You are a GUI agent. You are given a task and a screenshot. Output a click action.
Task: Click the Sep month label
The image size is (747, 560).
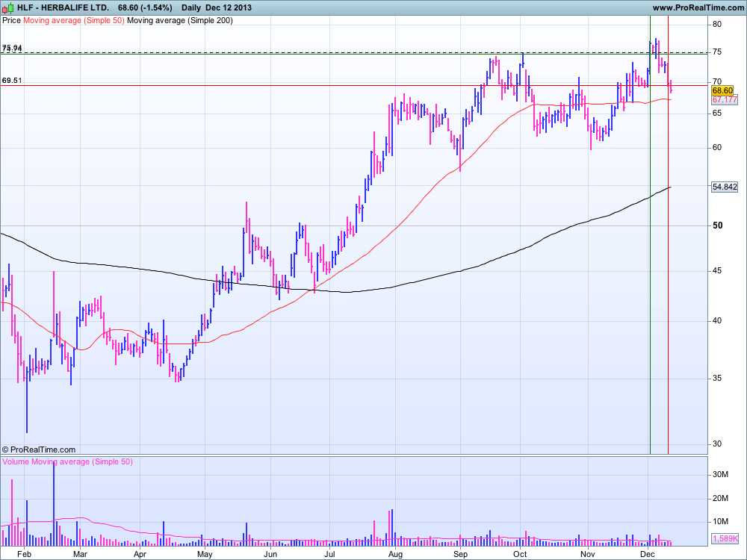460,554
